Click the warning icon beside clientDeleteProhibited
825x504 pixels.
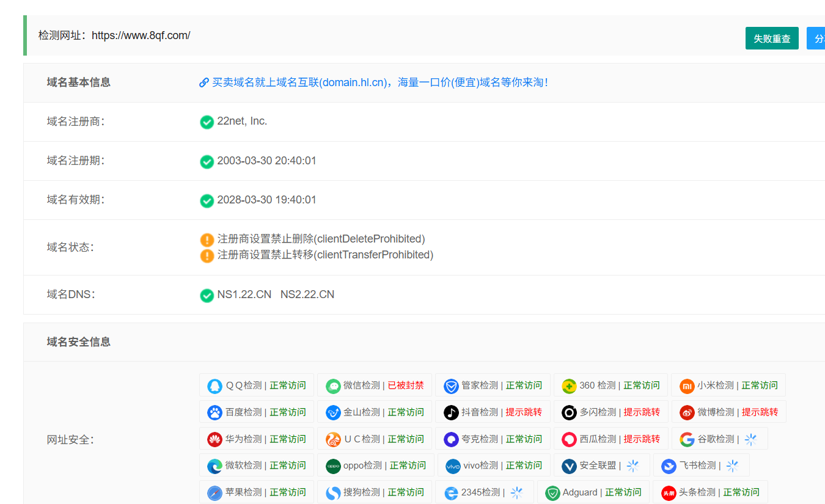207,239
